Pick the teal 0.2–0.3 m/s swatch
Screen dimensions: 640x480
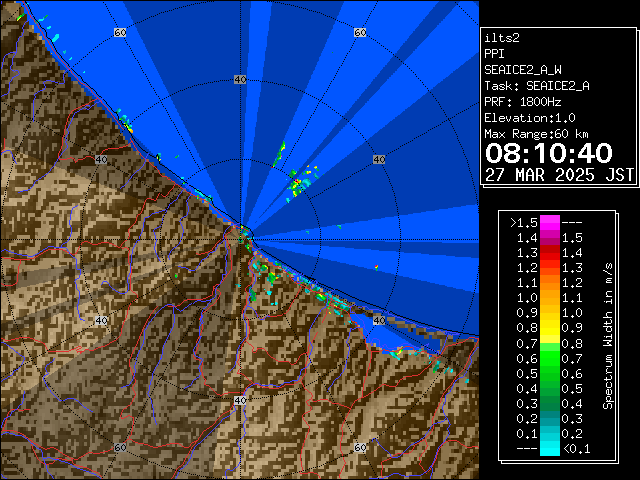coord(550,418)
